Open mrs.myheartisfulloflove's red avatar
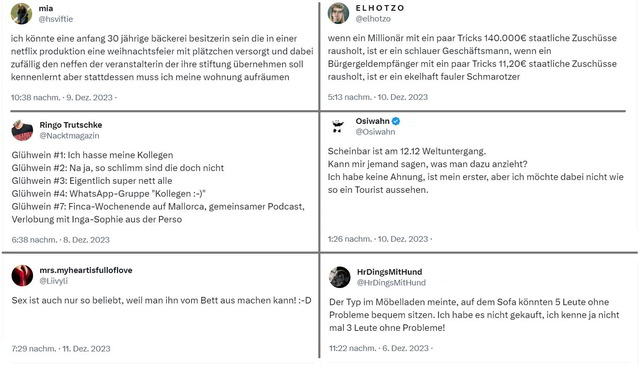 pyautogui.click(x=22, y=275)
